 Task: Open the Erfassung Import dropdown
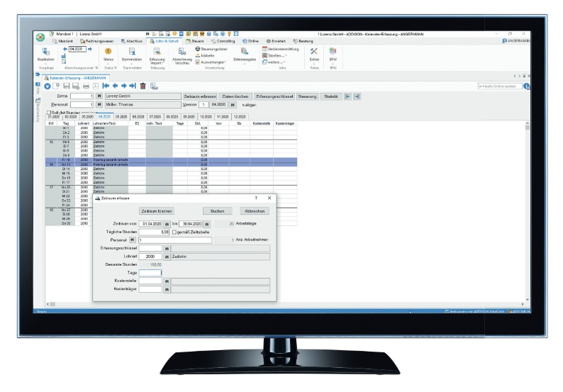pos(157,62)
